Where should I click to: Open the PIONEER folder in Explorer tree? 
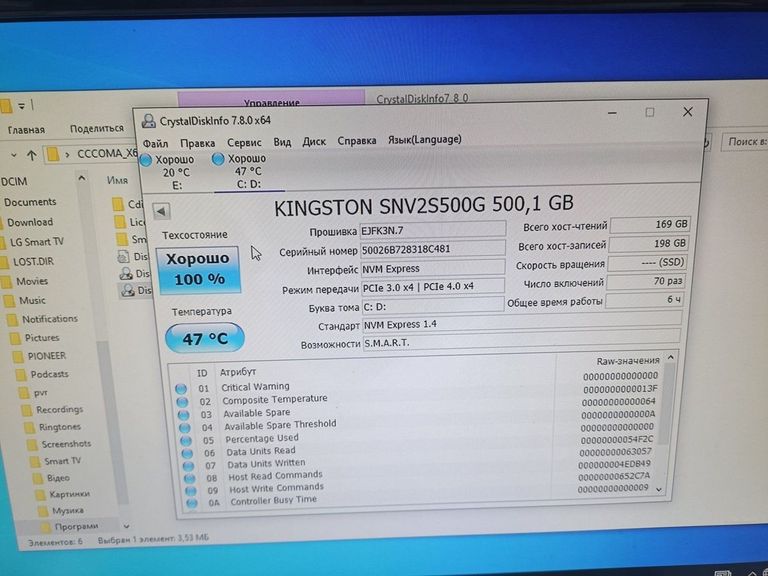point(47,356)
